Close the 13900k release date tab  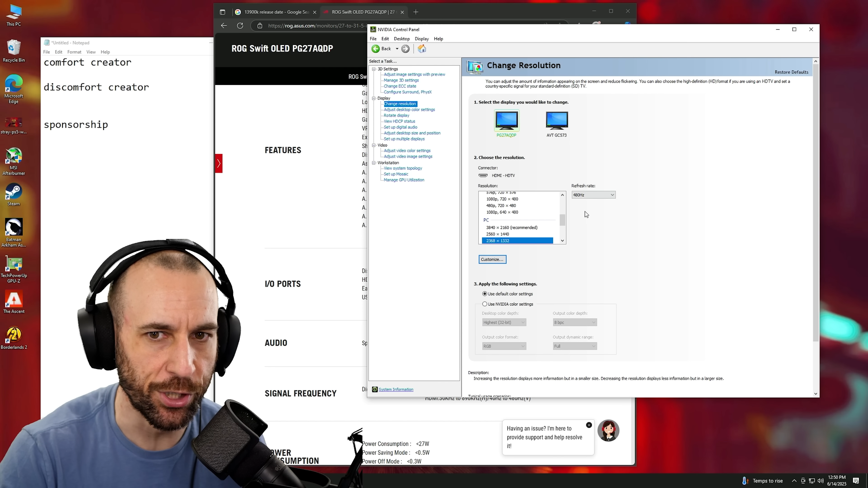tap(315, 12)
